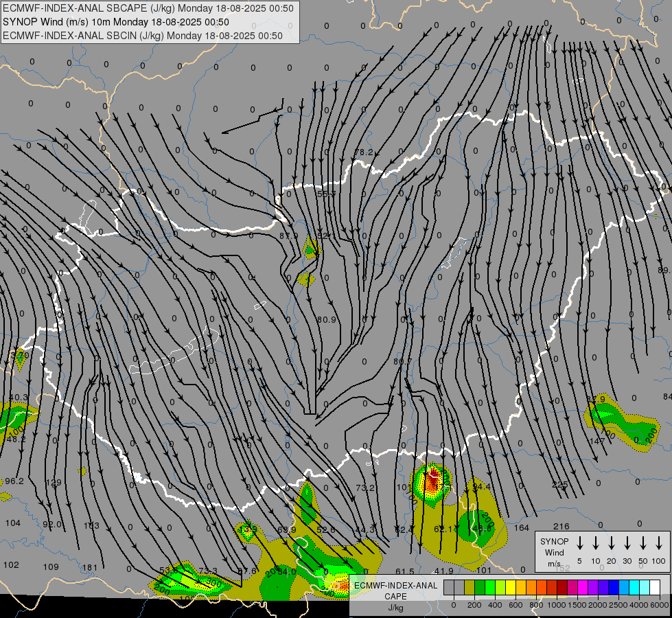
Task: Click the 6000 tick label on color scale
Action: point(660,605)
